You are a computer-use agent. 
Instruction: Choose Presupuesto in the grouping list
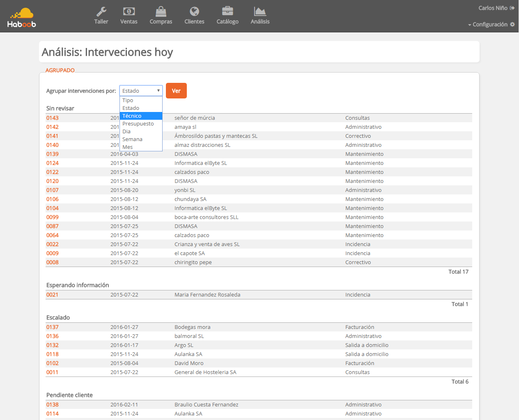coord(141,124)
